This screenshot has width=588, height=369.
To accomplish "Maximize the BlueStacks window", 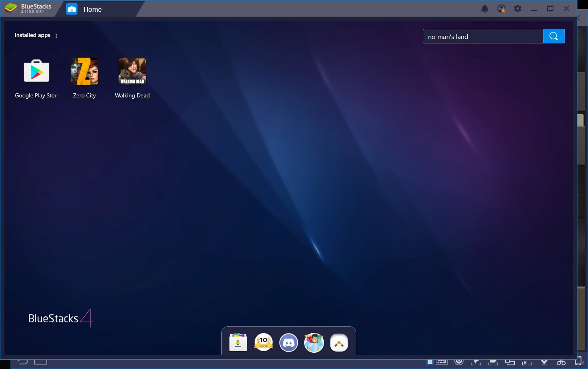I will click(x=550, y=9).
